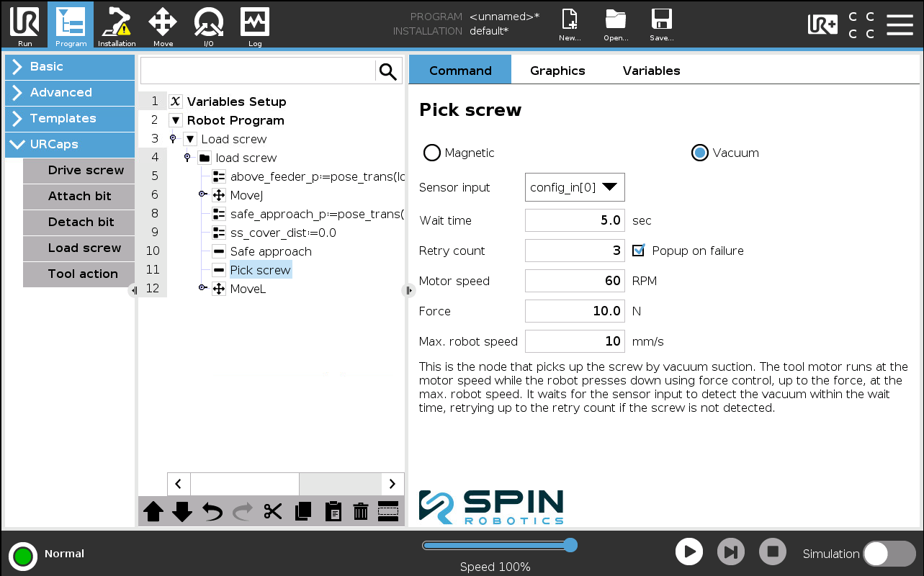
Task: Uncheck Popup on failure checkbox
Action: 638,251
